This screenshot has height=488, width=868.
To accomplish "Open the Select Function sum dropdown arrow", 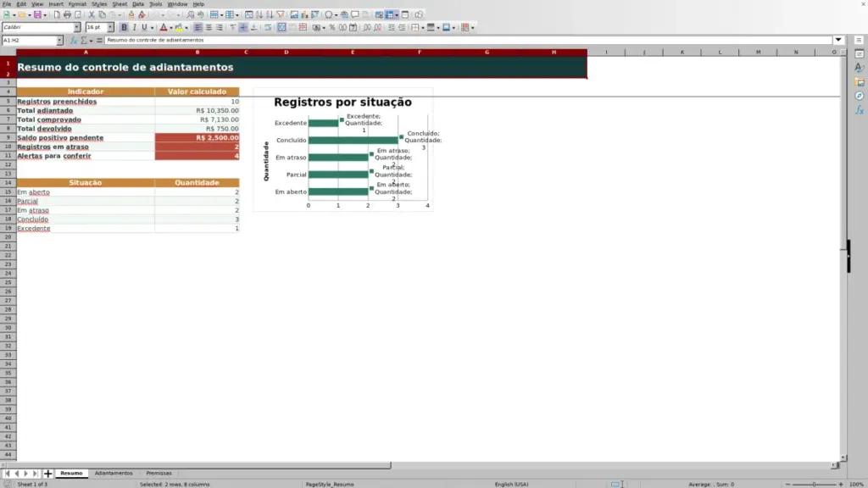I will point(92,41).
